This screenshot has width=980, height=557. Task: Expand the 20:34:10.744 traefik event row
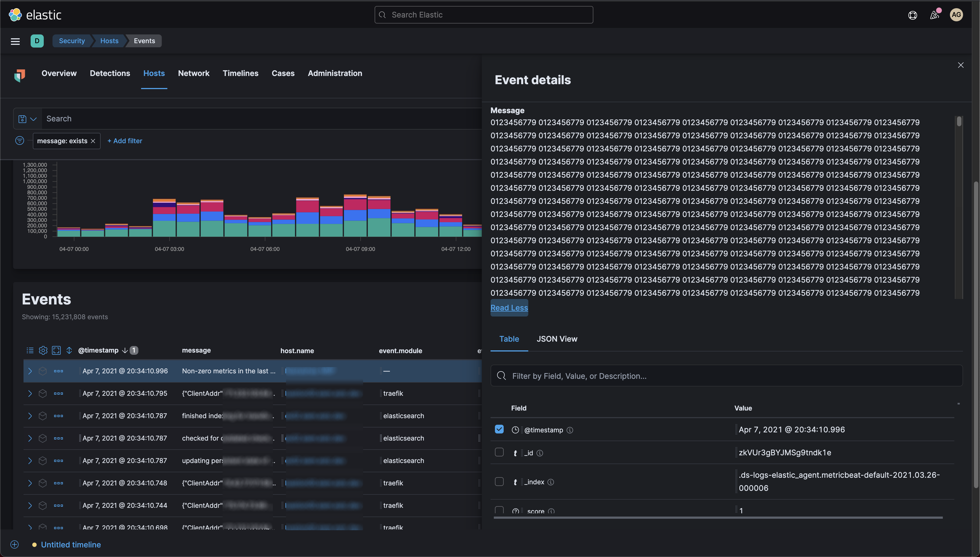[x=30, y=505]
